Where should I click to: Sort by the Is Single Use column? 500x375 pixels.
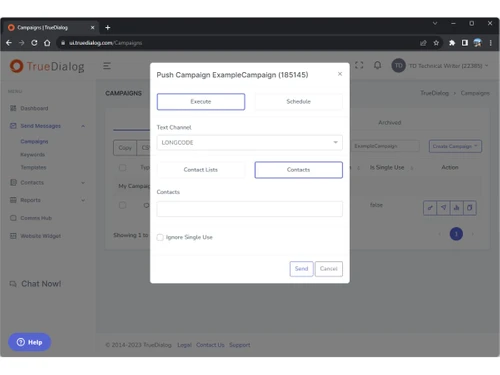(387, 167)
